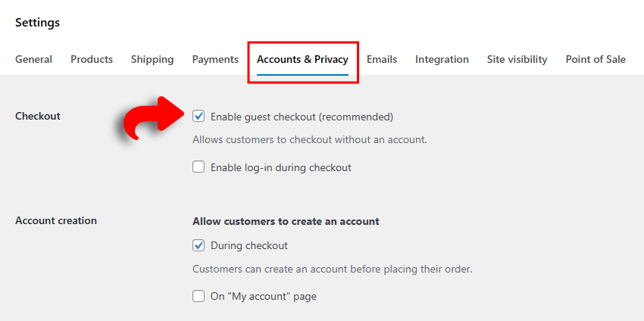
Task: Open the Point of Sale tab
Action: pos(596,59)
